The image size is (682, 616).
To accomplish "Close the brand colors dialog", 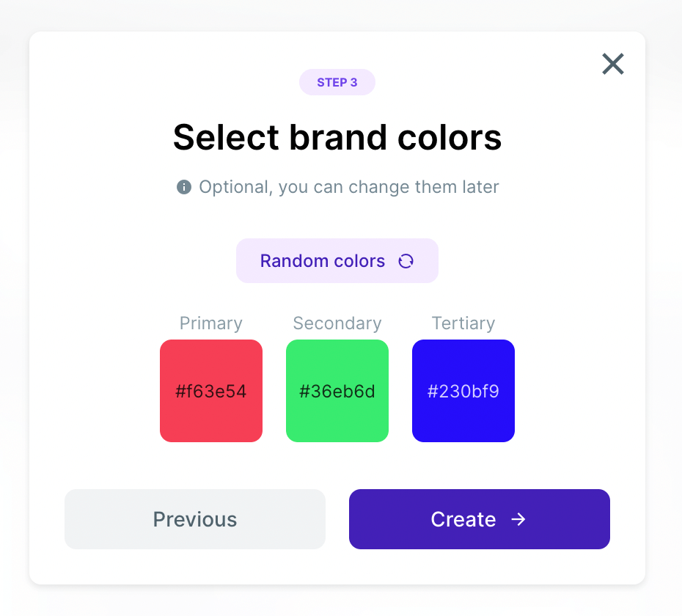I will tap(612, 65).
